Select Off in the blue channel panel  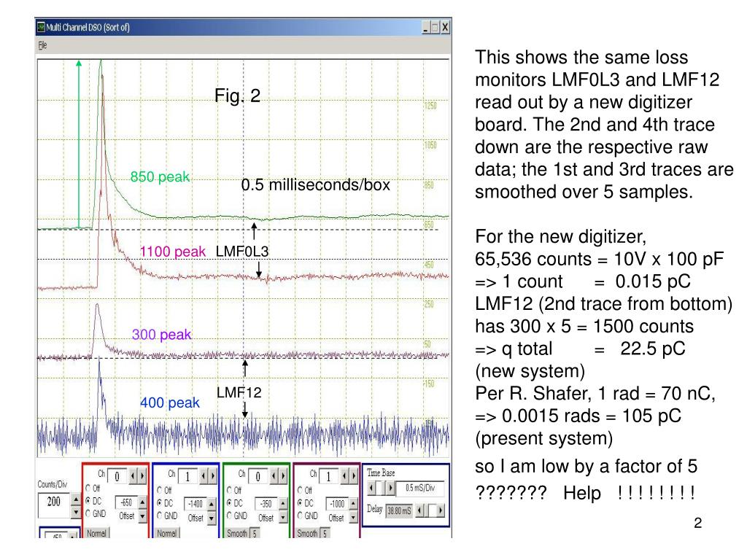click(159, 491)
